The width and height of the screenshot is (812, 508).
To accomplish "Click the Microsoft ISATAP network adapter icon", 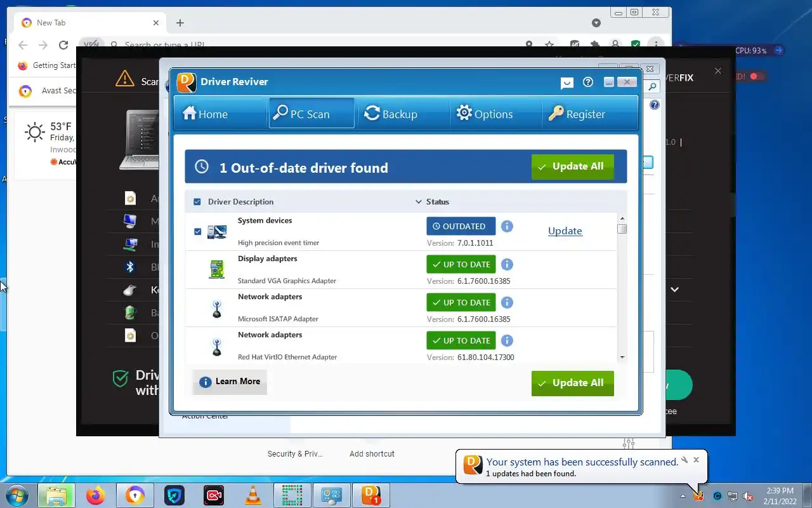I will pos(216,308).
